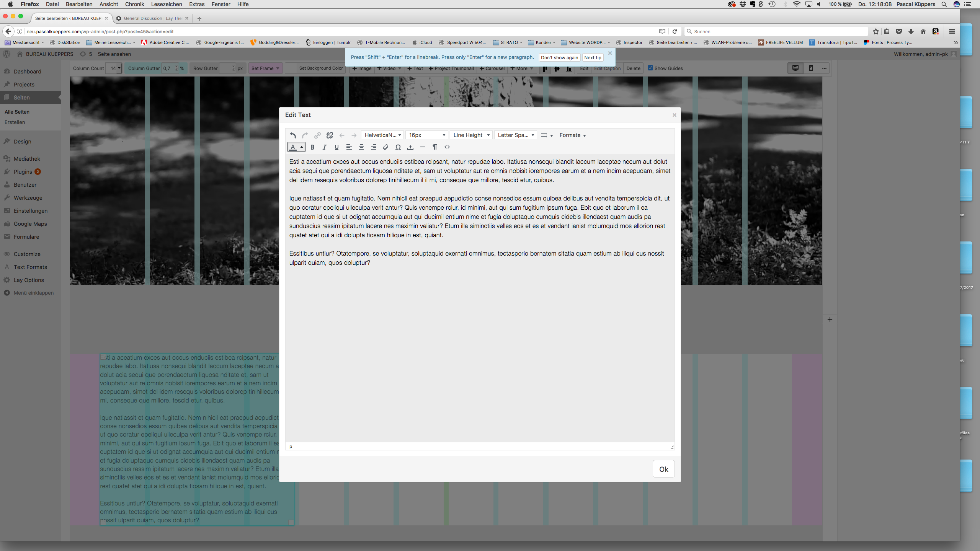The width and height of the screenshot is (980, 551).
Task: Toggle the Show Guides checkbox
Action: click(x=650, y=68)
